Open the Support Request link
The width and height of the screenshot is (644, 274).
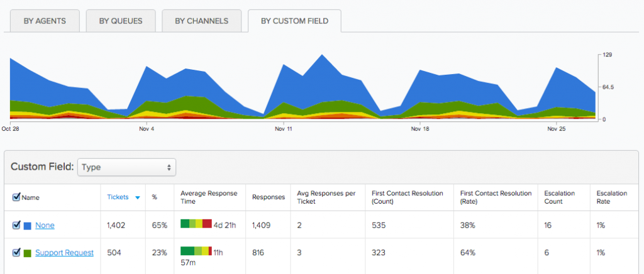click(x=65, y=253)
